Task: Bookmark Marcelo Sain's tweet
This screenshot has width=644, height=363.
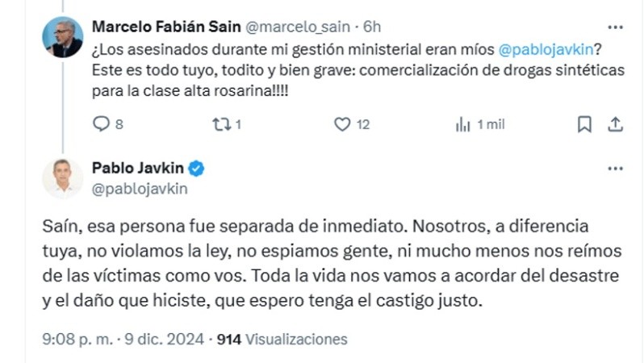Action: pyautogui.click(x=585, y=124)
